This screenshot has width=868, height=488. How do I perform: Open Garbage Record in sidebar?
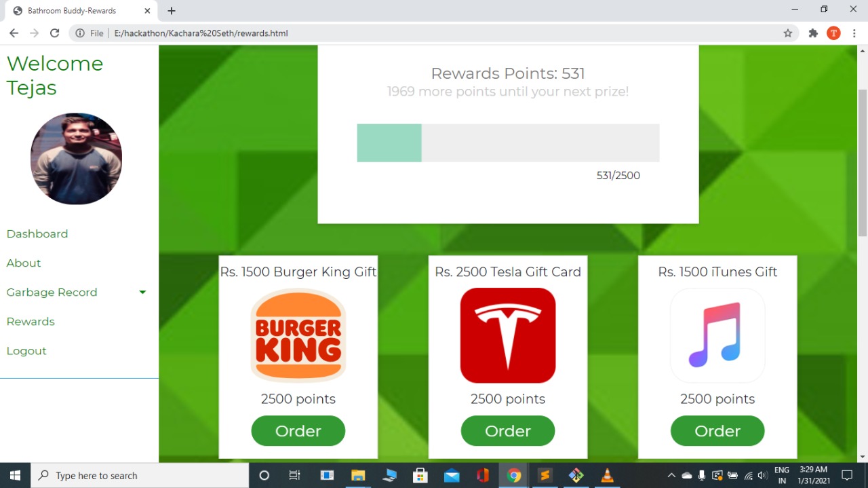(52, 292)
